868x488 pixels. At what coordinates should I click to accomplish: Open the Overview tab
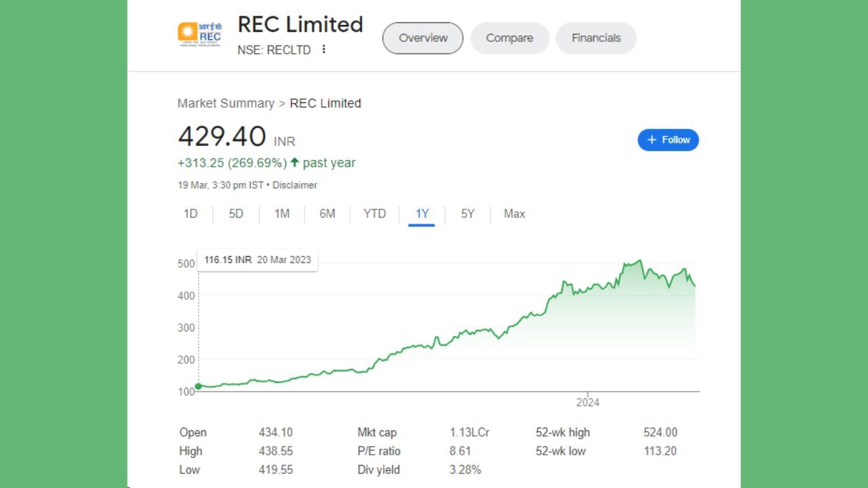tap(423, 38)
